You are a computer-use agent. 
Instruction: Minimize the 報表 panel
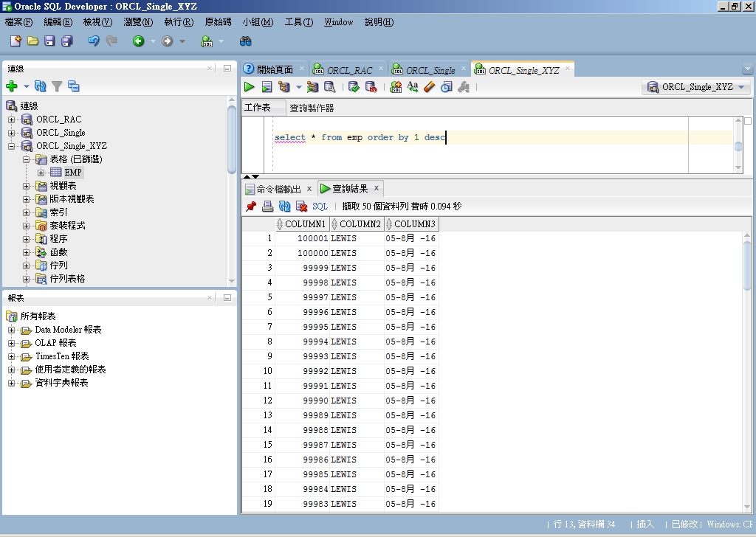click(x=227, y=298)
